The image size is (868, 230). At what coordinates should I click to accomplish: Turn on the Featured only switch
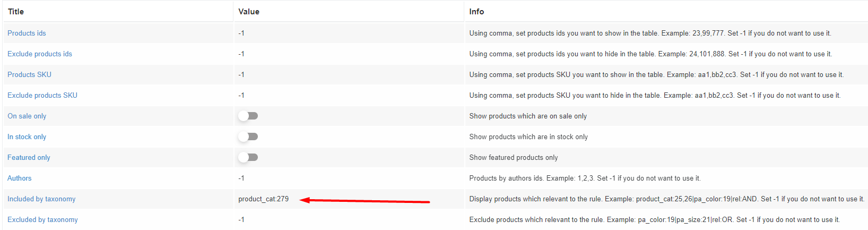(x=248, y=157)
